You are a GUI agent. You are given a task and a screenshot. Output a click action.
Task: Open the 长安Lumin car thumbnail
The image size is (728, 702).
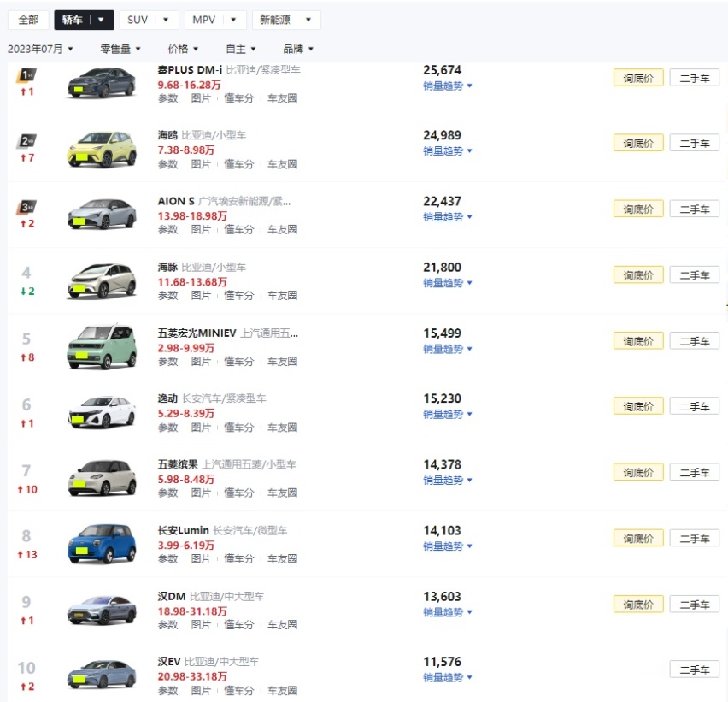tap(102, 544)
